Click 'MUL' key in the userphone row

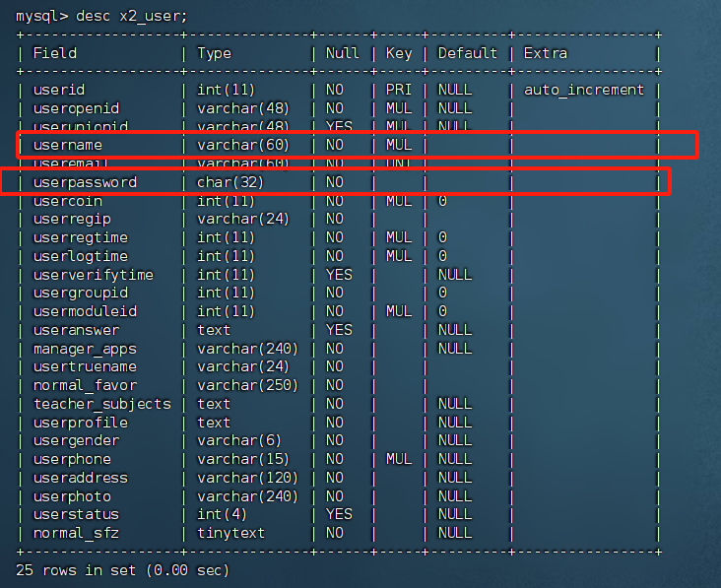398,459
